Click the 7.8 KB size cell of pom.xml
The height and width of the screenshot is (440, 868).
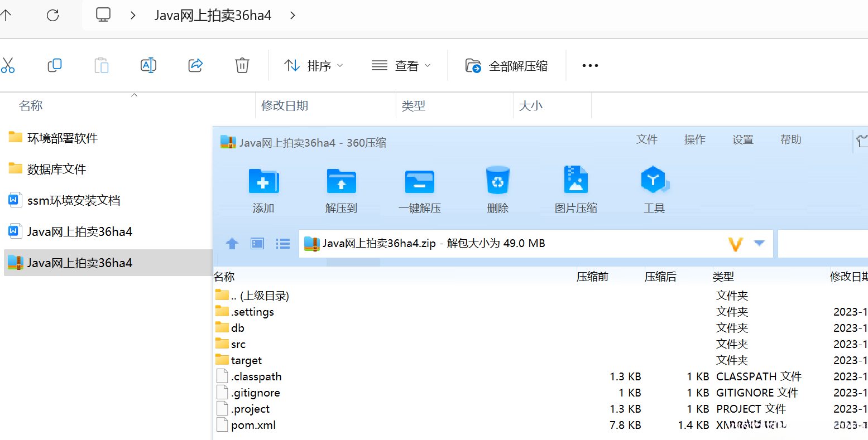[x=625, y=425]
